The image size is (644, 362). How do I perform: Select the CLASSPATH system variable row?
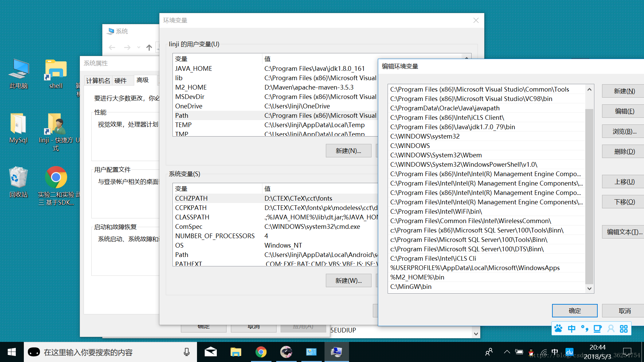click(275, 217)
